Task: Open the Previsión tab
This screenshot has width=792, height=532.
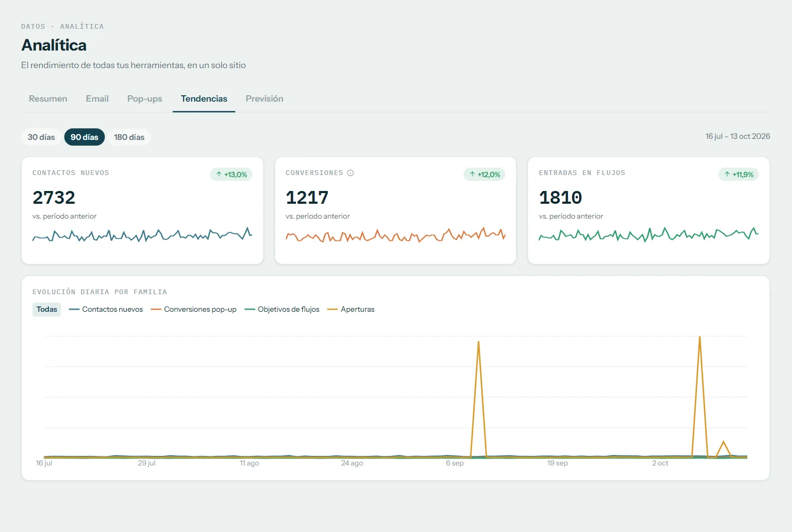Action: [x=265, y=99]
